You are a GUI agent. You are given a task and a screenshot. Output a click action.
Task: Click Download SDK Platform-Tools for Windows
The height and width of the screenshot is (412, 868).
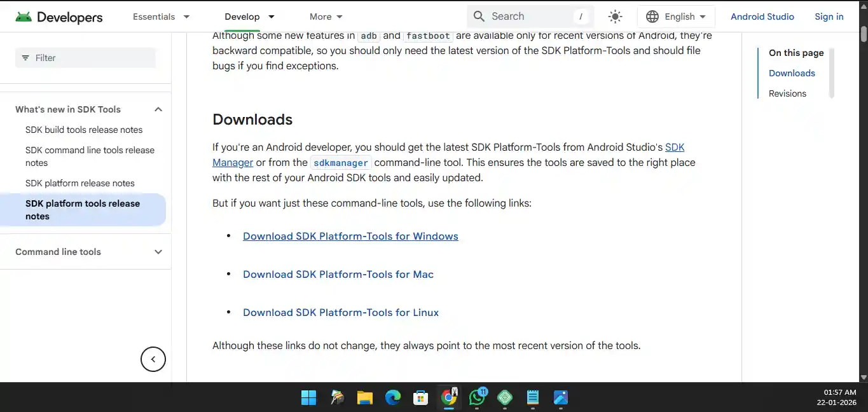click(350, 237)
